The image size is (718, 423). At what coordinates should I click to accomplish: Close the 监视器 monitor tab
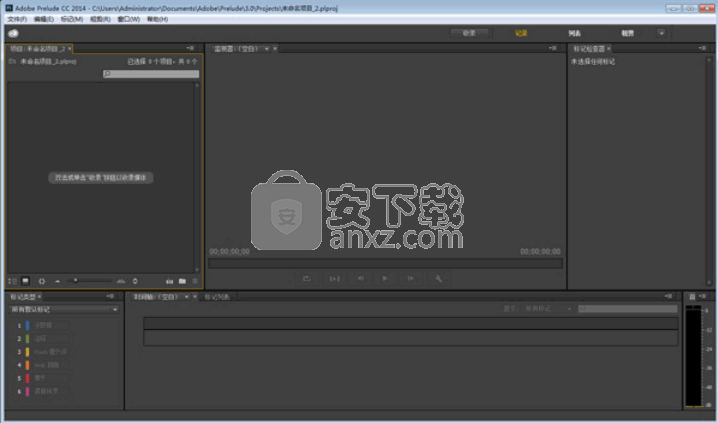coord(275,49)
